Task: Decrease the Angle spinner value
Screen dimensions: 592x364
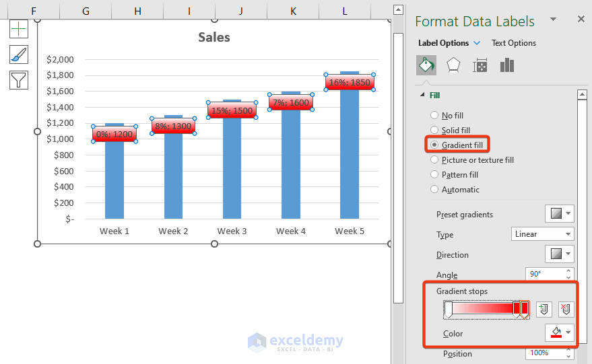Action: (x=568, y=277)
